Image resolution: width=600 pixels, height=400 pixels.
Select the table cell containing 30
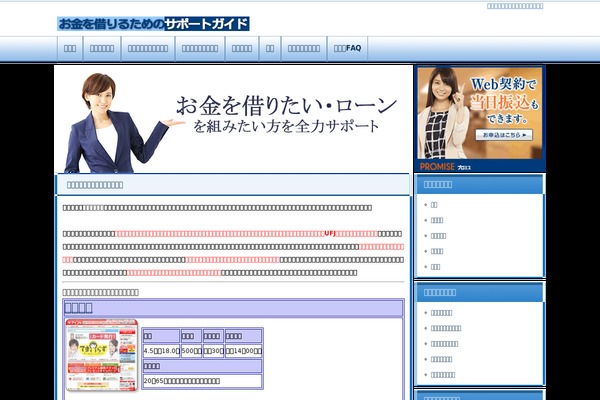(x=213, y=351)
